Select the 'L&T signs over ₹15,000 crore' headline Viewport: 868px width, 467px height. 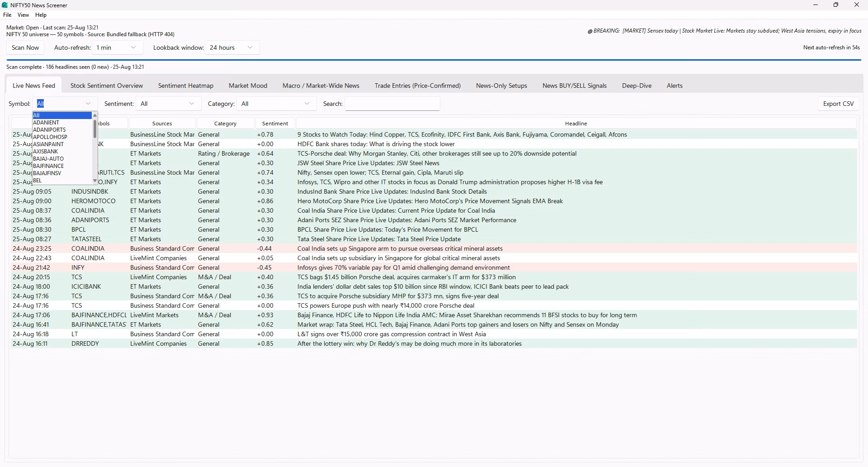point(392,334)
